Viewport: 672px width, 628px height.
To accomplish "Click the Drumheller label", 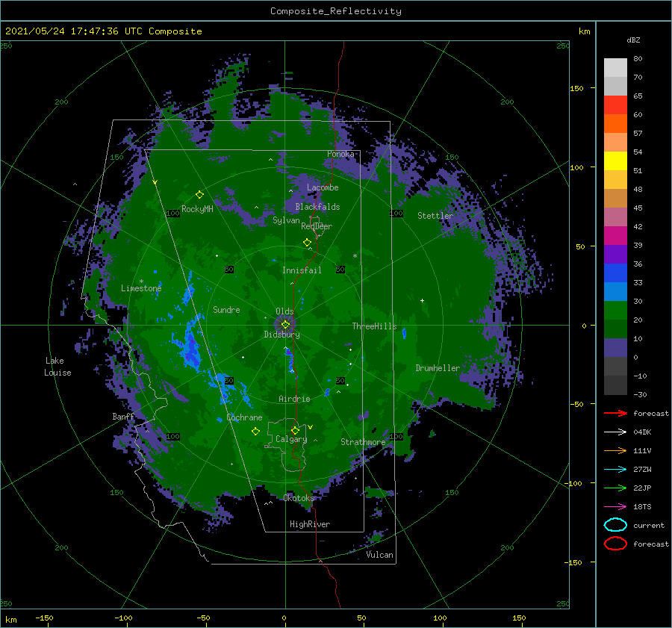I will [x=438, y=368].
